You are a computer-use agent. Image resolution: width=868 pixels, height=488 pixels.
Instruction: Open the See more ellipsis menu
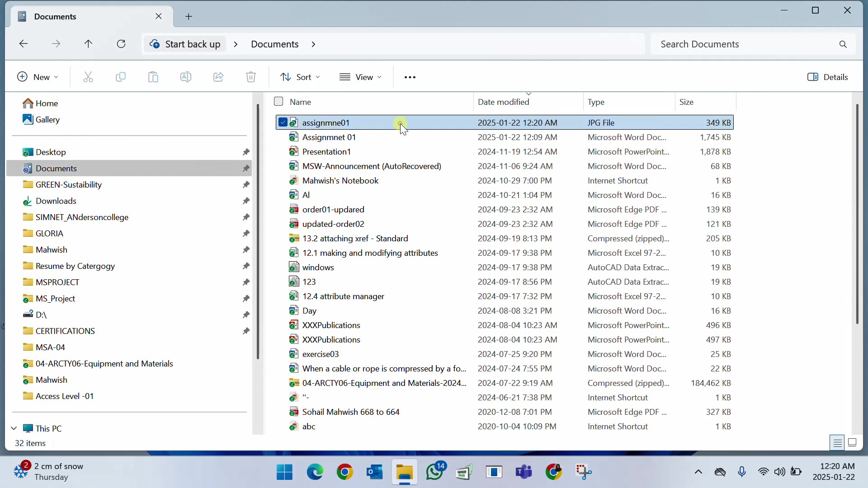click(410, 77)
